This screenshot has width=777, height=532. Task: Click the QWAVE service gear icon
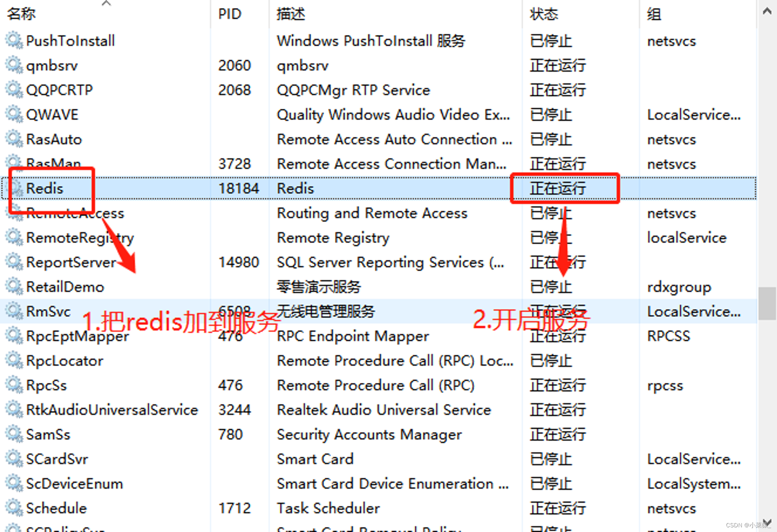(14, 115)
